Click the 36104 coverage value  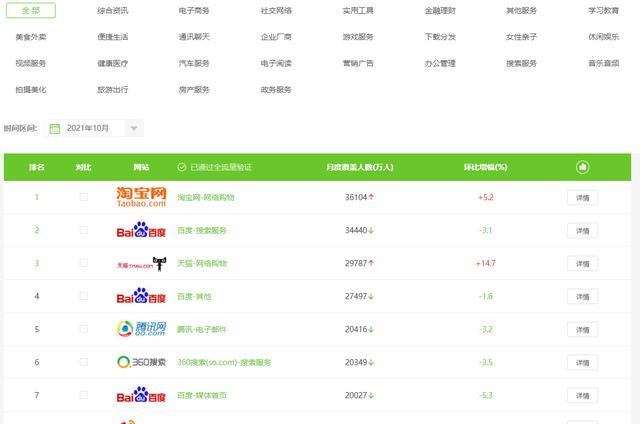coord(356,198)
